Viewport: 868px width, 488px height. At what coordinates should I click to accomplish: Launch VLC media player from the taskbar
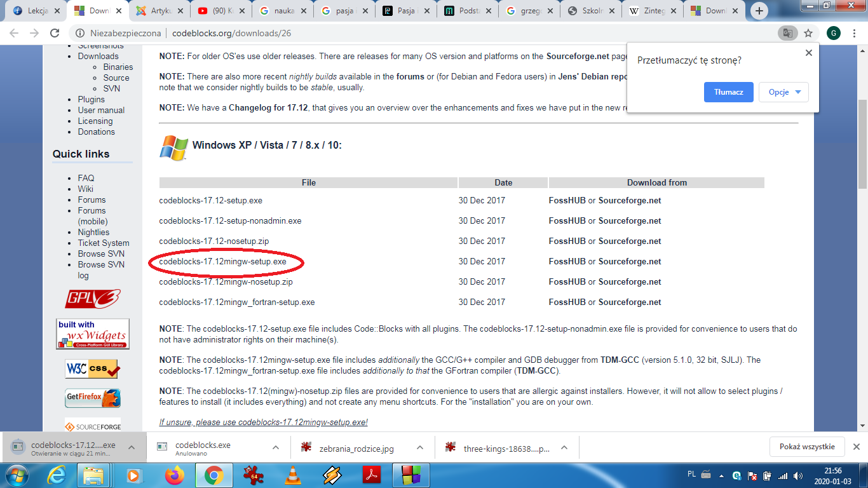[x=292, y=475]
